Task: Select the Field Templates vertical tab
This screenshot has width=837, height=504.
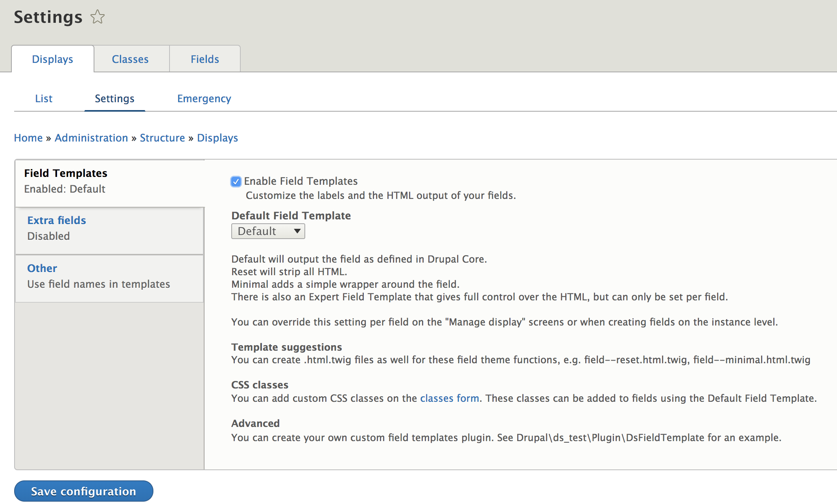Action: (x=66, y=173)
